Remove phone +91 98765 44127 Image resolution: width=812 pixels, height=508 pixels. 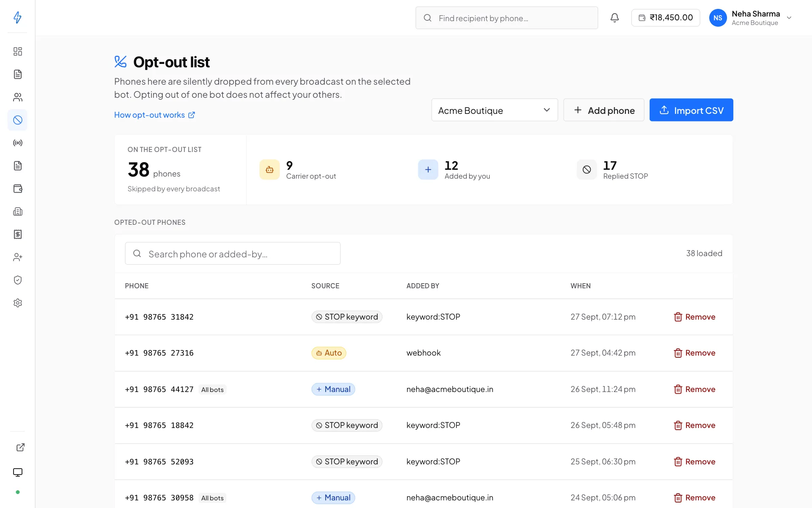click(694, 389)
